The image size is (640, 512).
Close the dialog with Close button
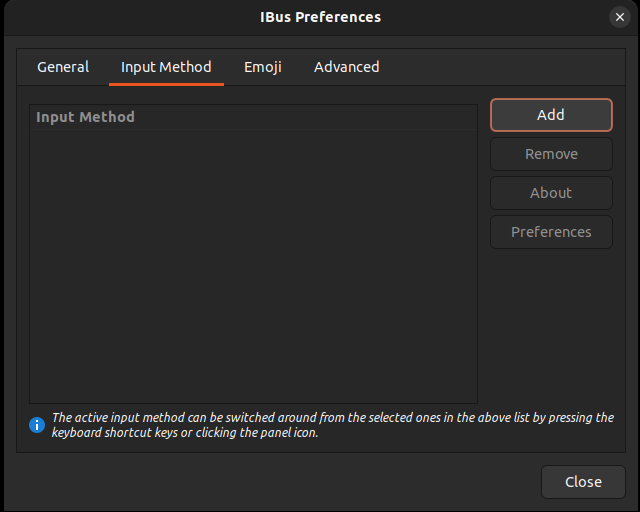[583, 482]
